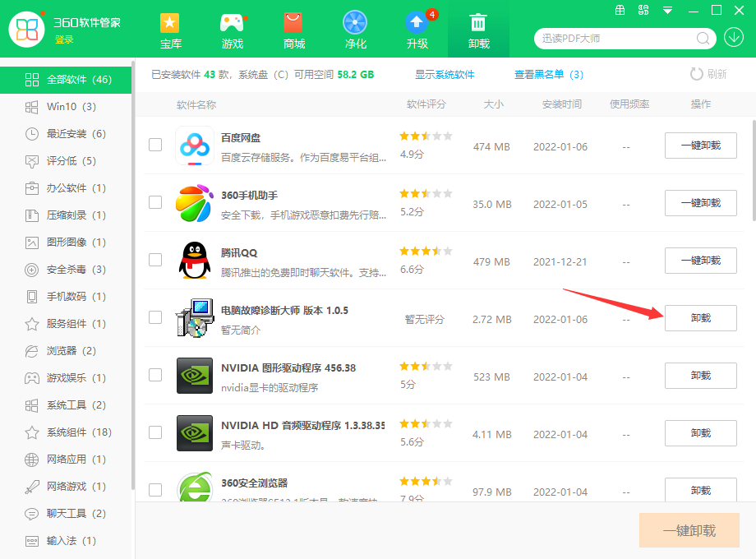The width and height of the screenshot is (756, 559).
Task: Click 卸载 for NVIDIA HD 音频驱动程序
Action: pyautogui.click(x=701, y=432)
